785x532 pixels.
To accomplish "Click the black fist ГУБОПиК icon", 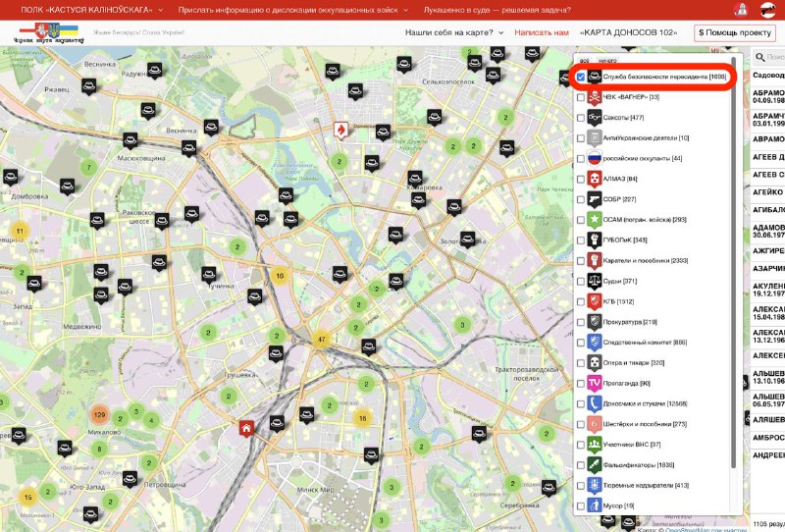I will (595, 239).
